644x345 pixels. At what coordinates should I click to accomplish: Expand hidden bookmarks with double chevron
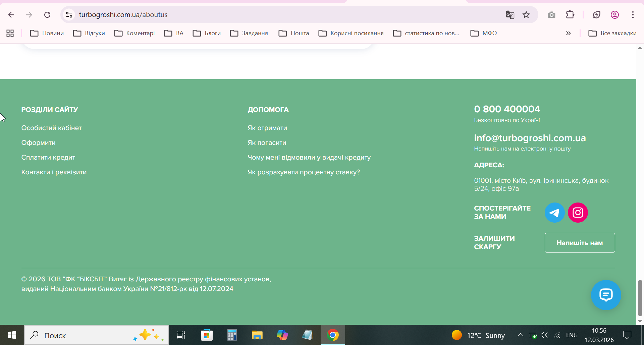click(568, 33)
